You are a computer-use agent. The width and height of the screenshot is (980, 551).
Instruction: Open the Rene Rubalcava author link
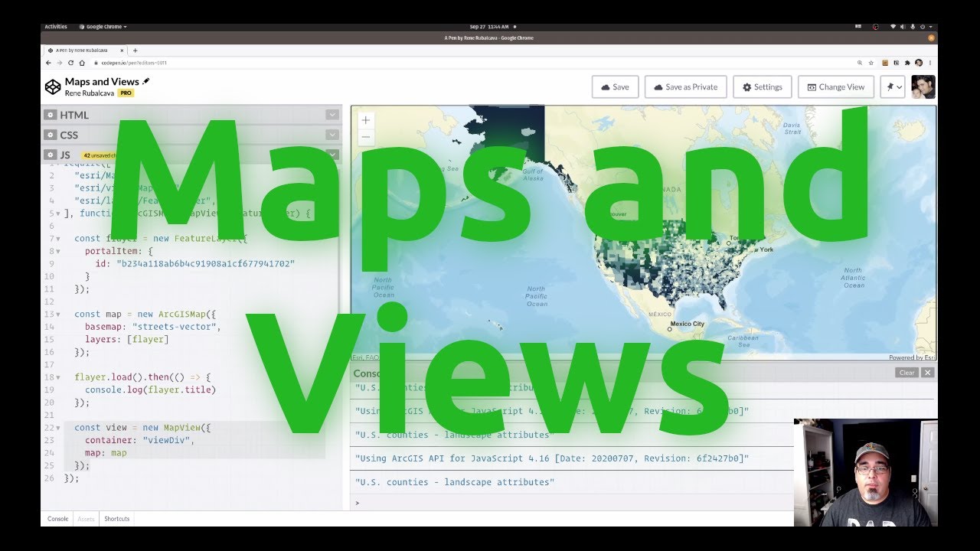(90, 93)
